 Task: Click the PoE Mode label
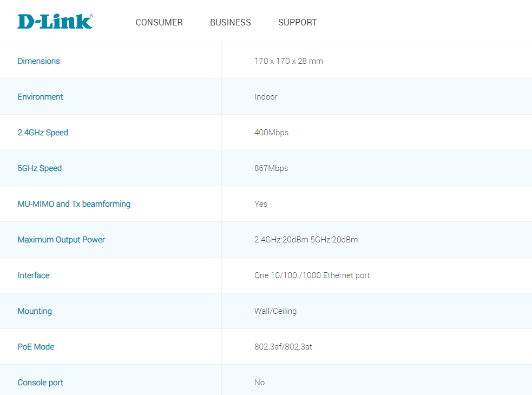coord(36,347)
